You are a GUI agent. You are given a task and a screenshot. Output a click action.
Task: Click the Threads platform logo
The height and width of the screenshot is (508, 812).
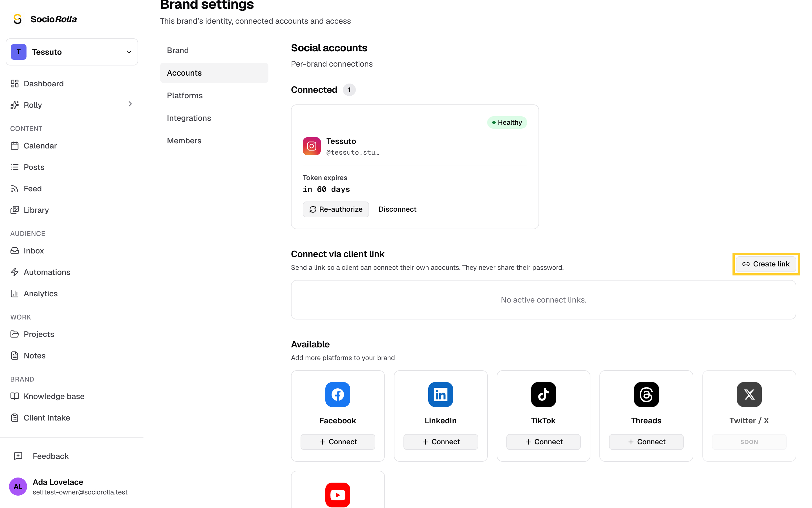click(x=646, y=395)
